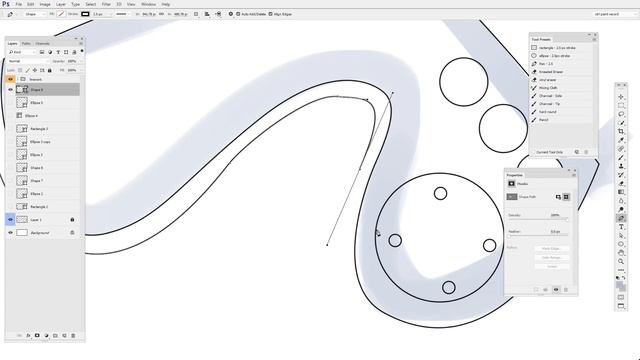This screenshot has height=360, width=640.
Task: Open the Filter menu
Action: point(106,4)
